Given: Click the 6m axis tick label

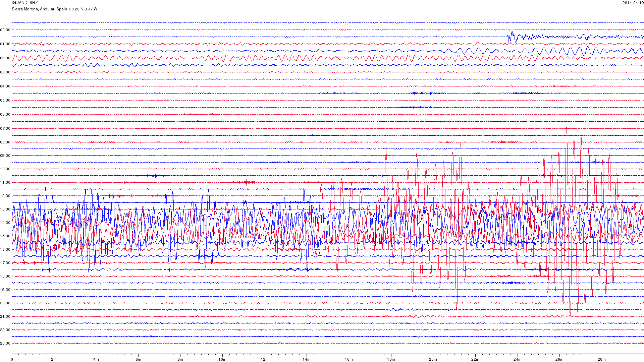Looking at the screenshot, I should [138, 360].
